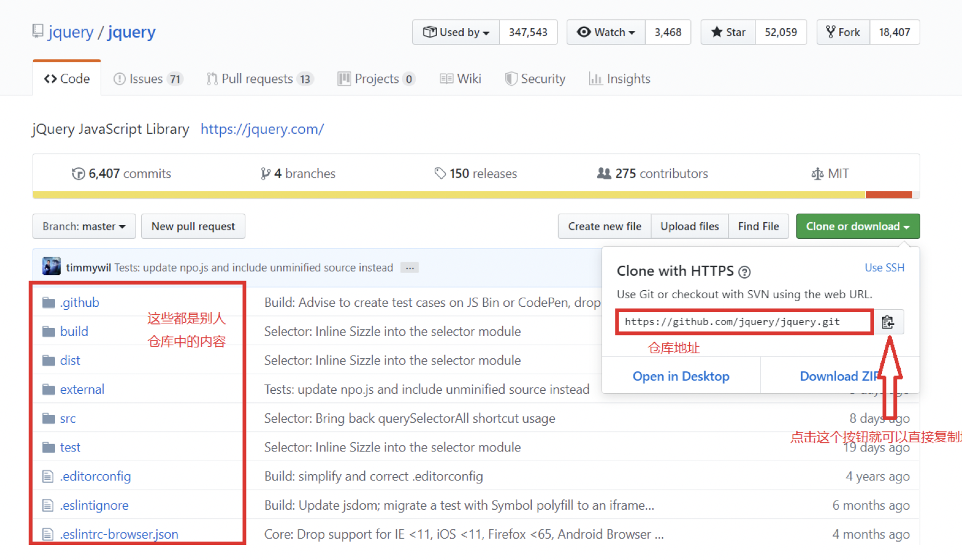Expand the commit message ellipsis button
The height and width of the screenshot is (560, 962).
point(410,268)
